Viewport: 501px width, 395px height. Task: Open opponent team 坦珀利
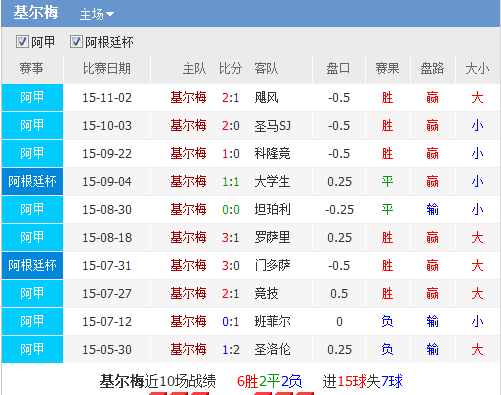click(x=272, y=210)
